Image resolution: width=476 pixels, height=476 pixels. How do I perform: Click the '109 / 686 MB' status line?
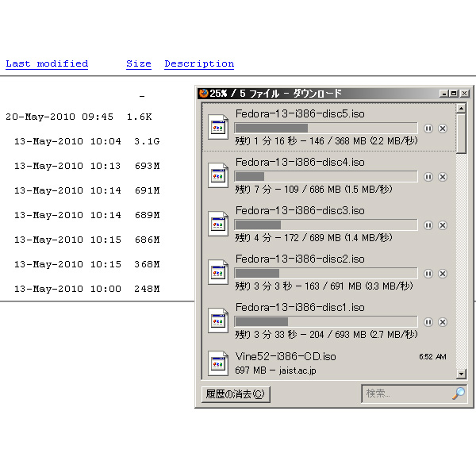[313, 190]
